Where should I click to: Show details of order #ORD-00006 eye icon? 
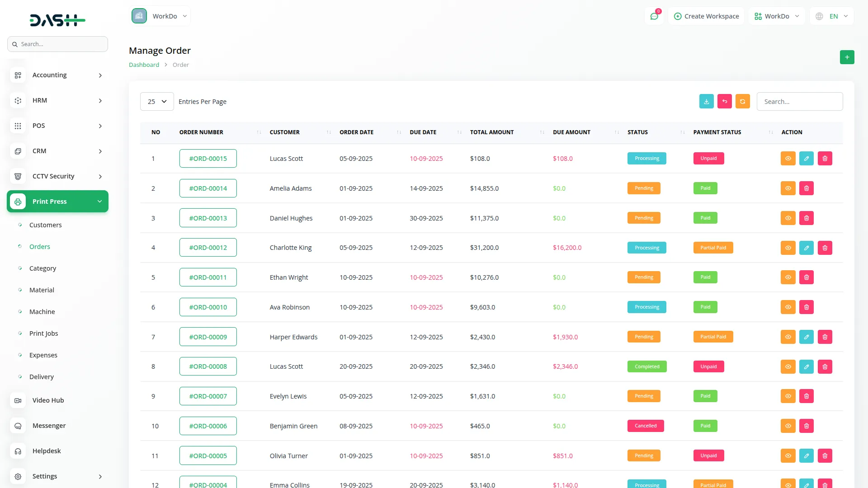tap(788, 426)
